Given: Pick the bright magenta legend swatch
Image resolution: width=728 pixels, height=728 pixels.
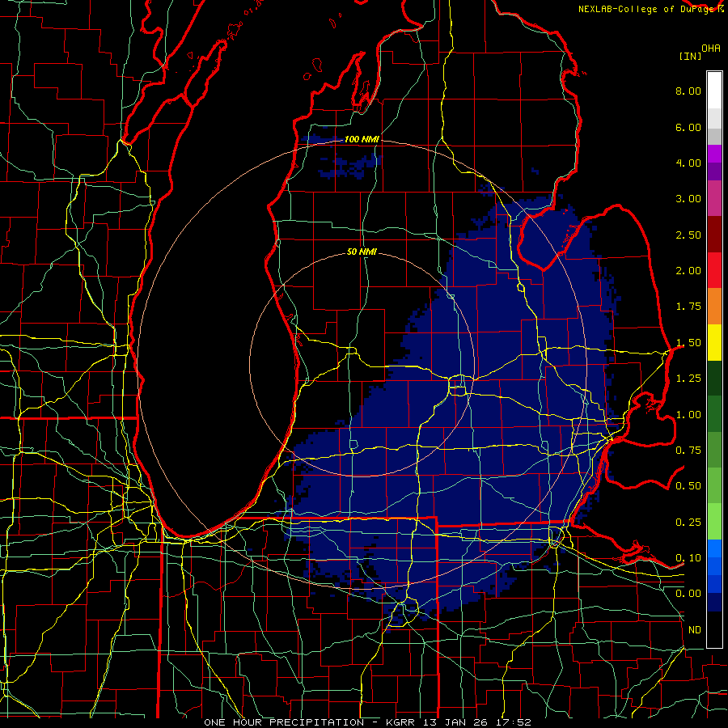Looking at the screenshot, I should 714,154.
